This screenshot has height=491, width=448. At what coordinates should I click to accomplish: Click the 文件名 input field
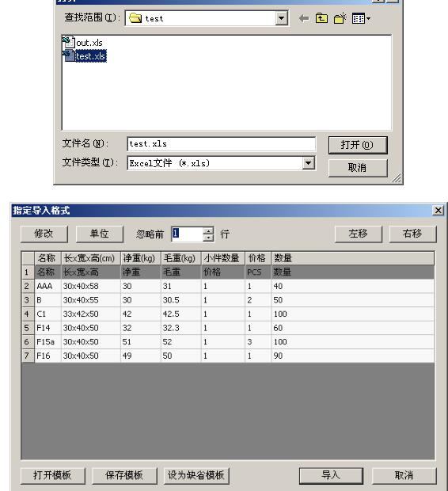[222, 143]
